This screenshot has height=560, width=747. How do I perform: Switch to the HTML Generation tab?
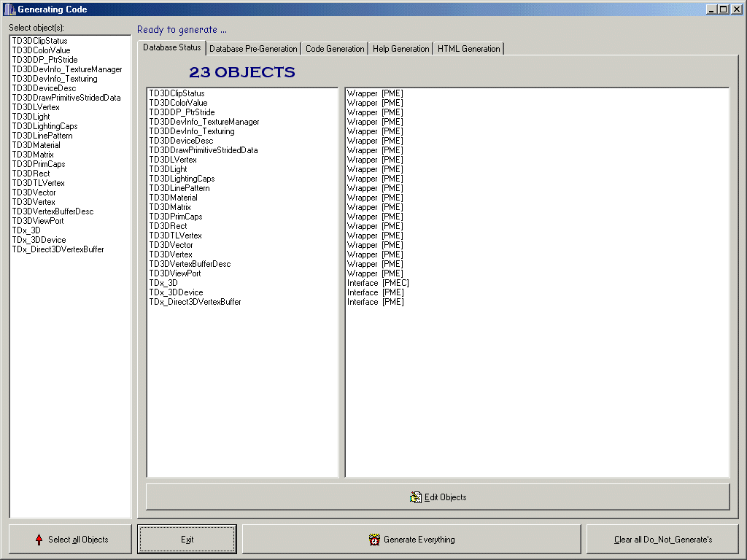click(x=468, y=49)
